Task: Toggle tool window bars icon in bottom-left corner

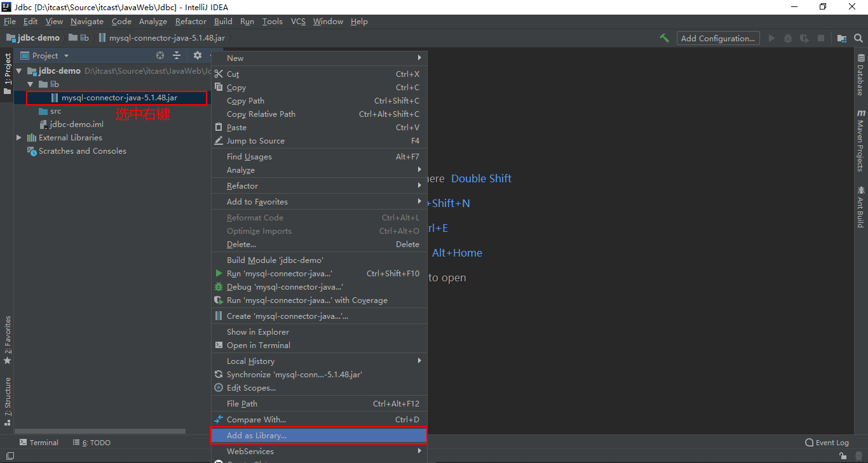Action: click(10, 456)
